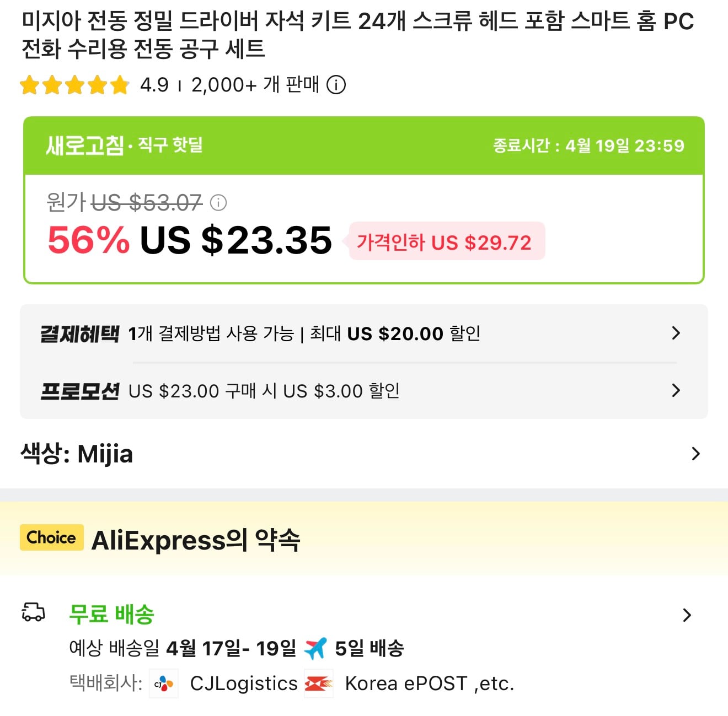This screenshot has width=728, height=716.
Task: Click the five-star rating icons
Action: 74,85
